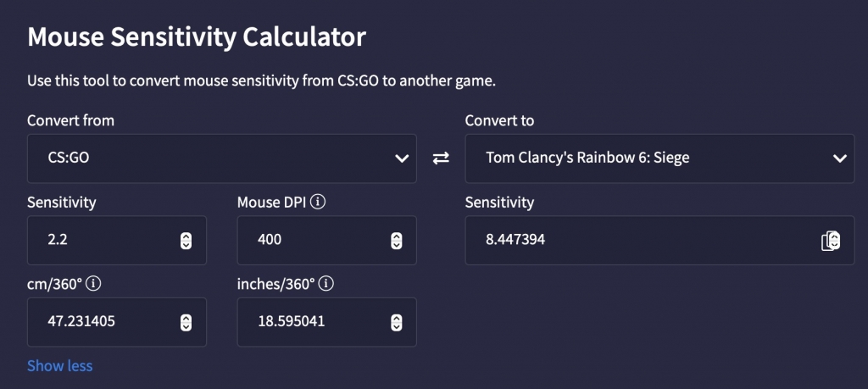Swap the convert from and to games

[441, 158]
